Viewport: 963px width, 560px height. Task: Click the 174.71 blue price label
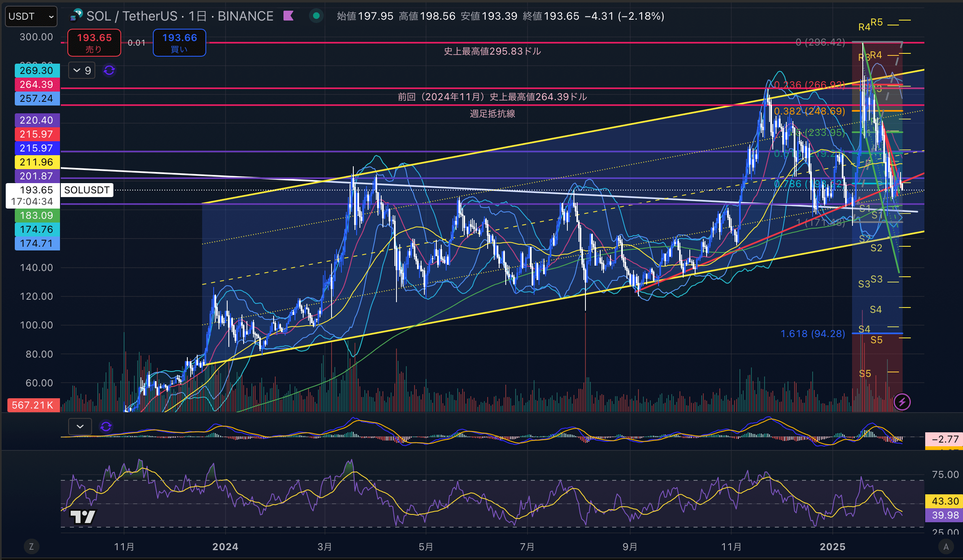[37, 243]
